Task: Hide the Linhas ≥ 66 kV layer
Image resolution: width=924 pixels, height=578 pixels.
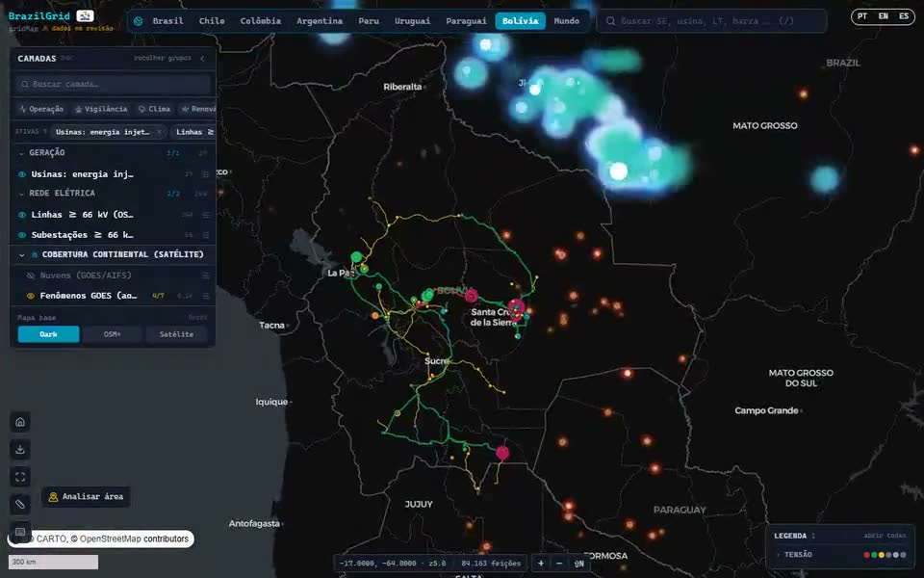Action: click(22, 215)
